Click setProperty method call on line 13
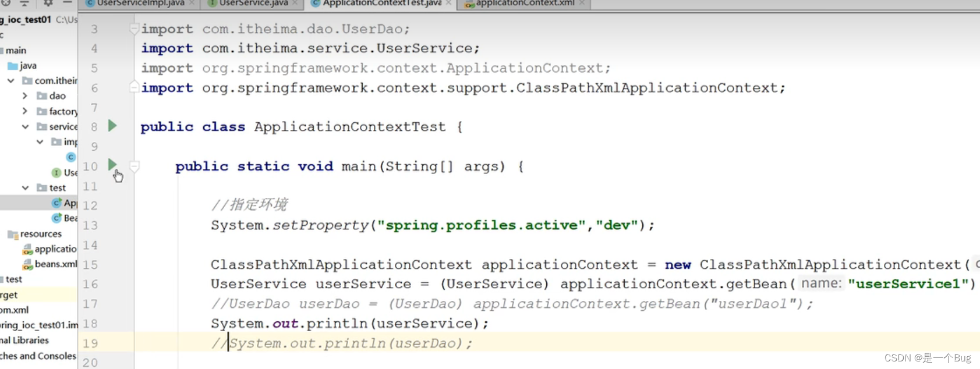980x369 pixels. click(x=321, y=225)
